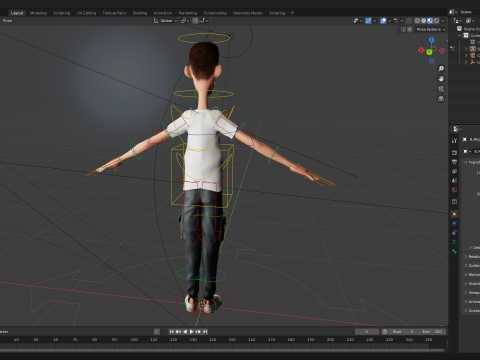480x360 pixels.
Task: Click the pose icon left of the outliner
Action: [x=453, y=49]
